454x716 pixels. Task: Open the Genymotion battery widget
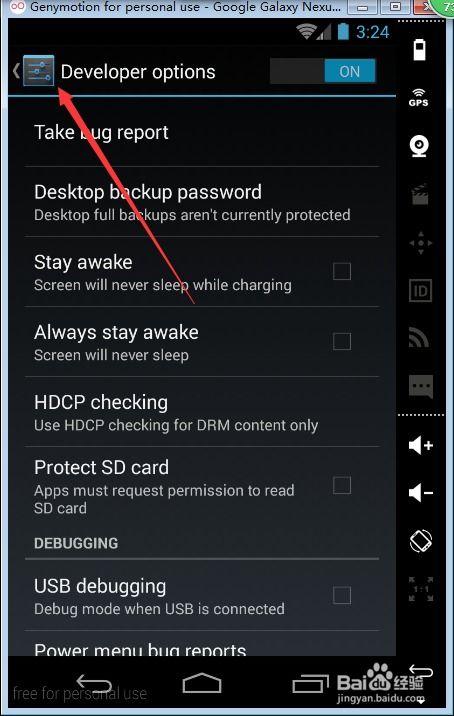pyautogui.click(x=419, y=50)
